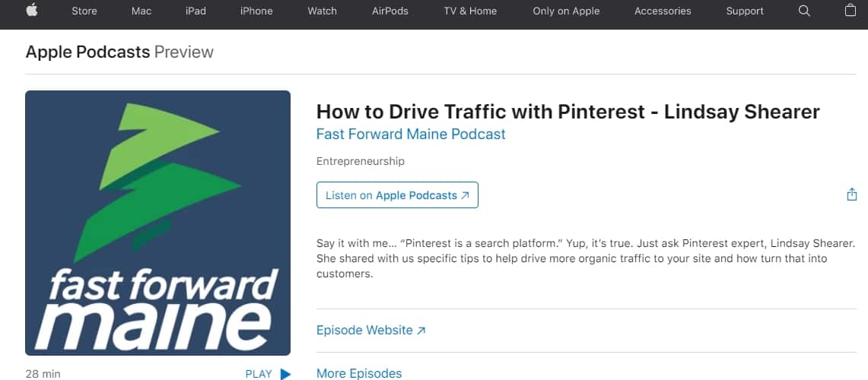Open TV & Home in the nav bar

470,11
